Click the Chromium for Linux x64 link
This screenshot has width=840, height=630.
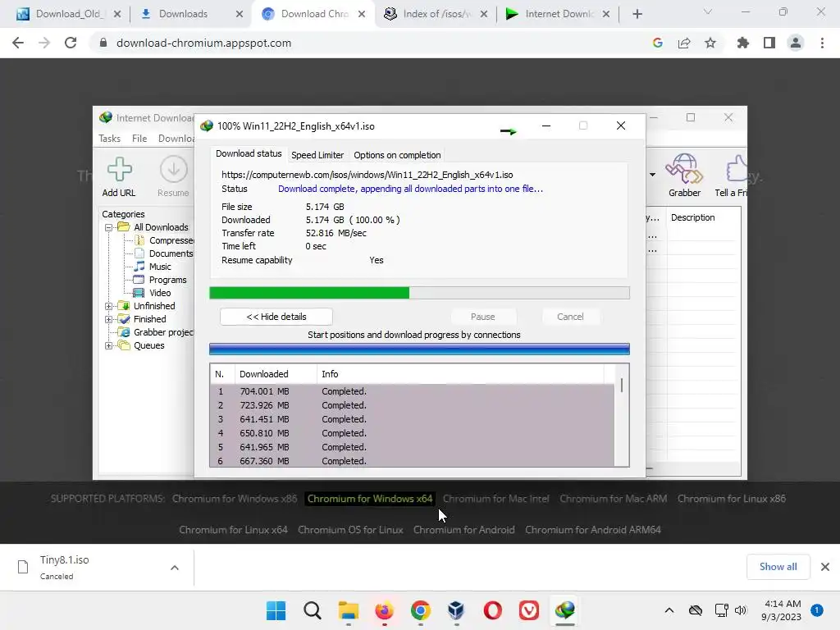(233, 530)
